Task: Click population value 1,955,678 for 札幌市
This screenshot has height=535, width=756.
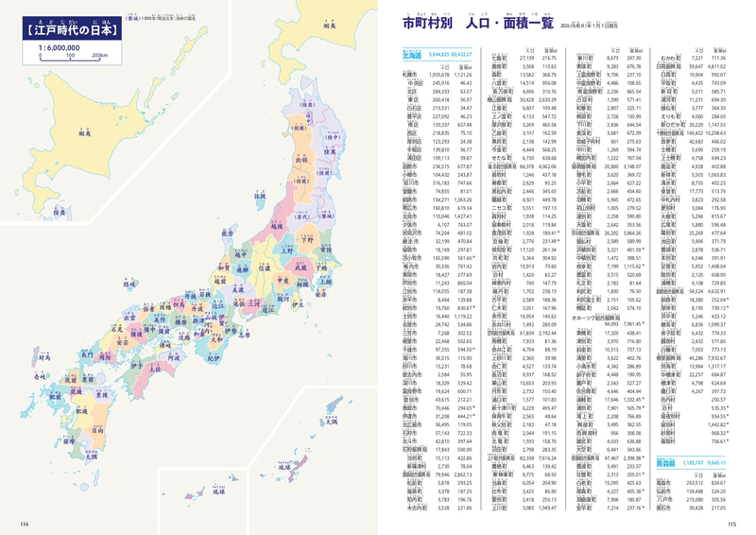Action: pos(438,75)
